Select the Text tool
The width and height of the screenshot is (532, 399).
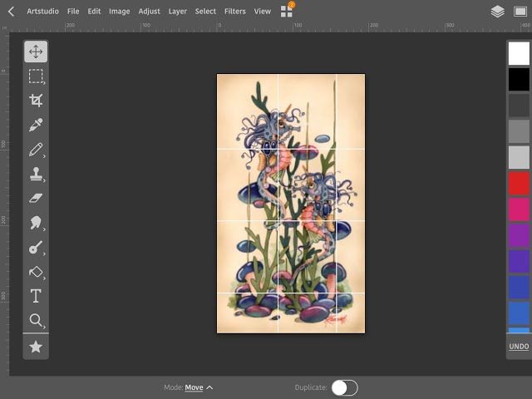pyautogui.click(x=36, y=296)
